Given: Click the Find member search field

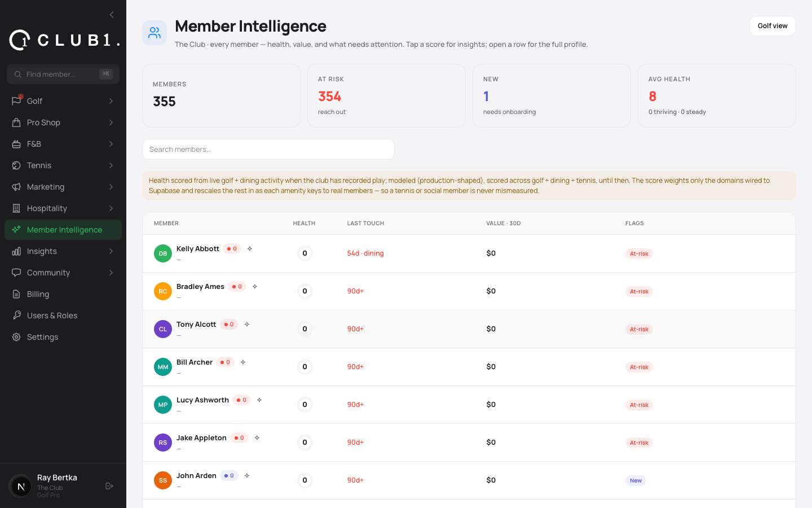Looking at the screenshot, I should (x=63, y=74).
